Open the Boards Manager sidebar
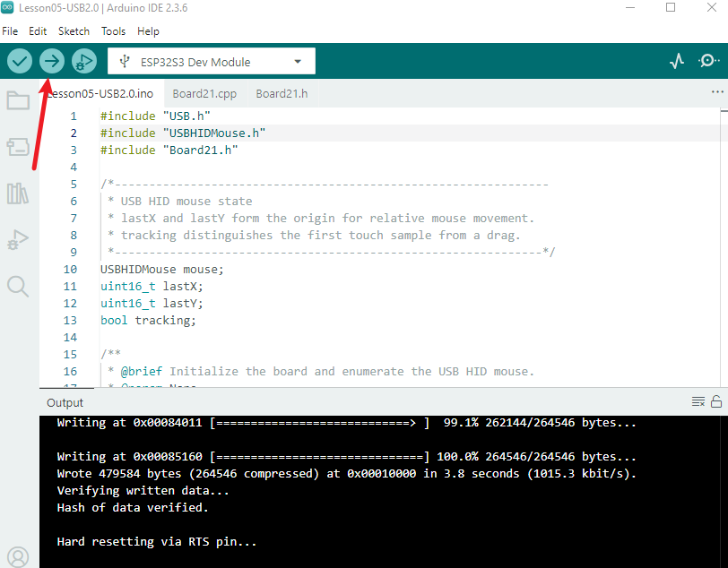The image size is (728, 568). coord(18,147)
